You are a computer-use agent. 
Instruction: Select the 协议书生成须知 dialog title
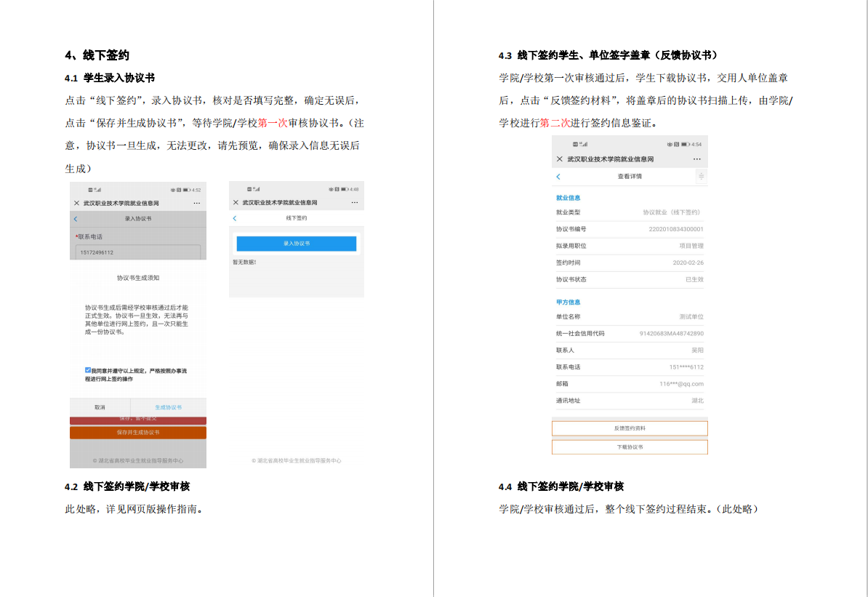pos(138,278)
